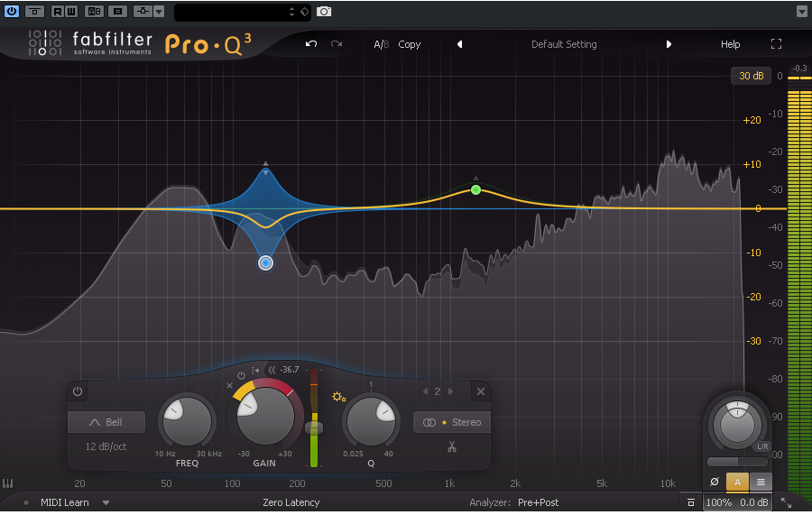
Task: Click the dynamic threshold slider handle
Action: (314, 428)
